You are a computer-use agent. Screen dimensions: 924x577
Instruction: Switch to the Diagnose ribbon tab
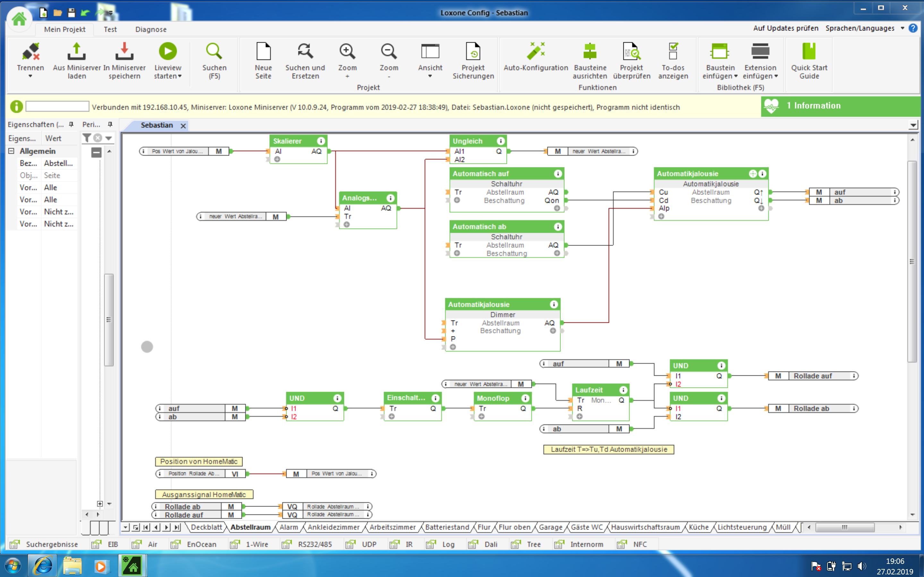[150, 29]
